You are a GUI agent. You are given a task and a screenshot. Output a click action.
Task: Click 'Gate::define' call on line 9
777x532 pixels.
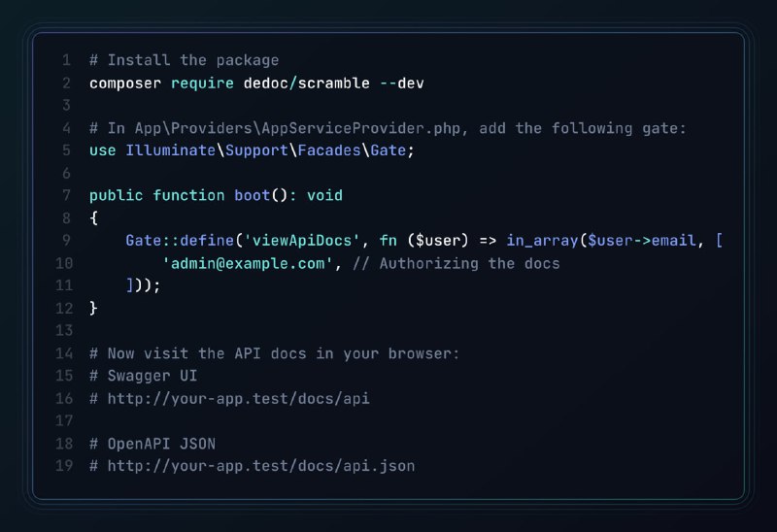click(180, 240)
